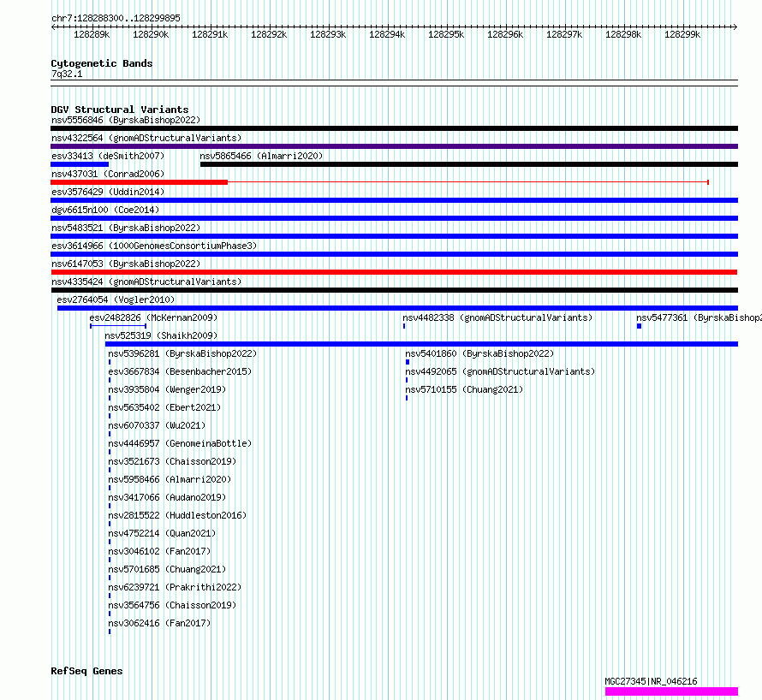Select nsv6070337 (Wu2021) label
Image resolution: width=762 pixels, height=700 pixels.
[157, 425]
